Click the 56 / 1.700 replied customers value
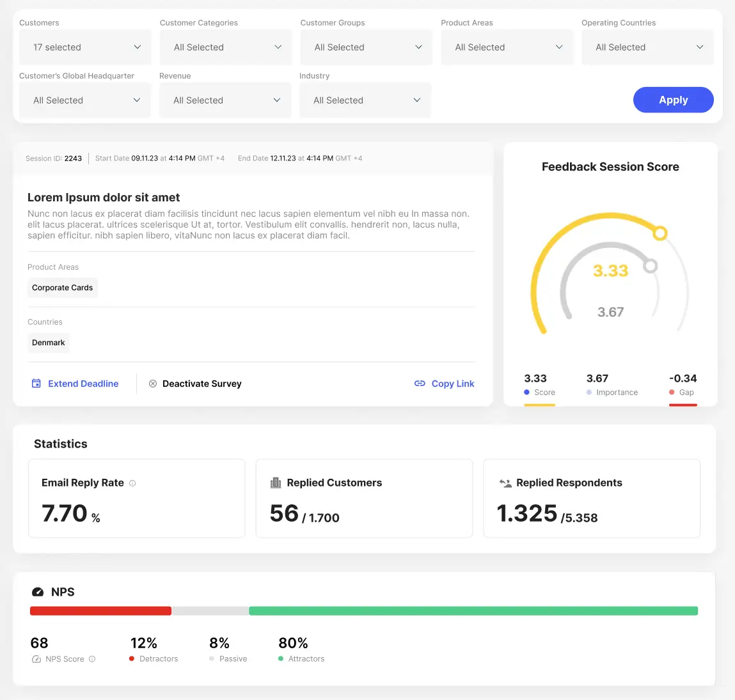This screenshot has width=735, height=700. (304, 513)
